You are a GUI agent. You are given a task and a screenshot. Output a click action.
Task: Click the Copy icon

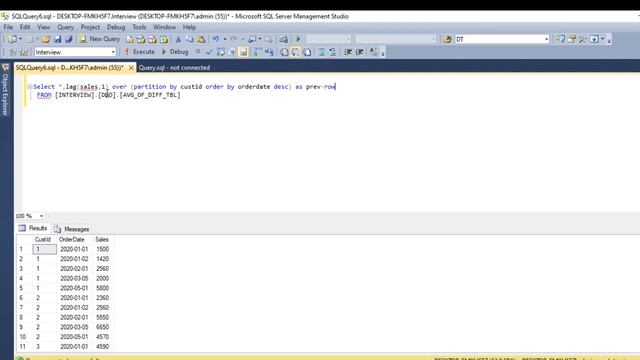[x=190, y=39]
